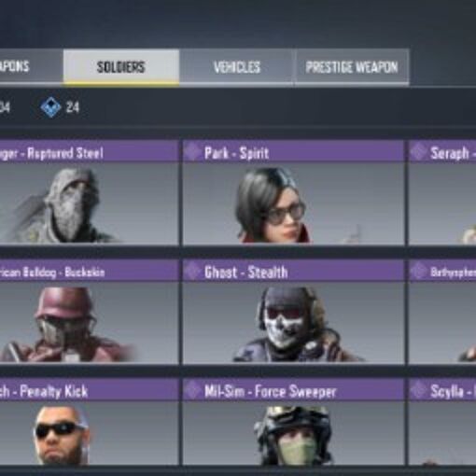Image resolution: width=476 pixels, height=476 pixels.
Task: Click the currency count 24
Action: (73, 107)
